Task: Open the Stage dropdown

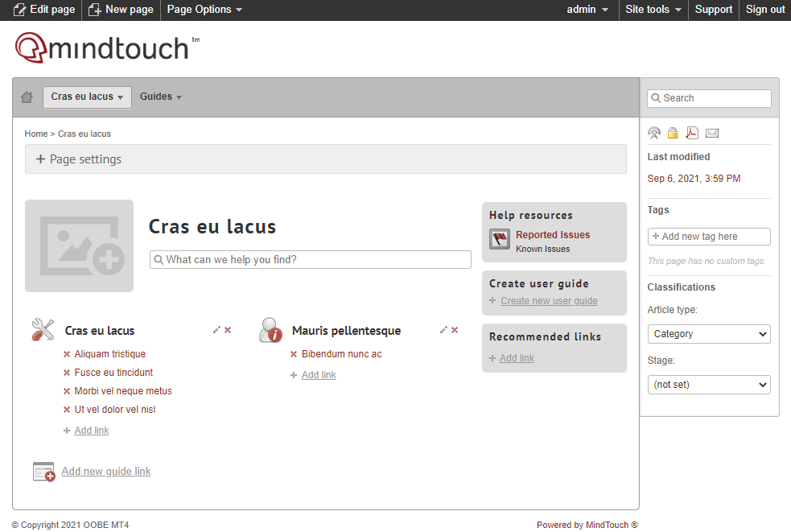Action: (x=709, y=385)
